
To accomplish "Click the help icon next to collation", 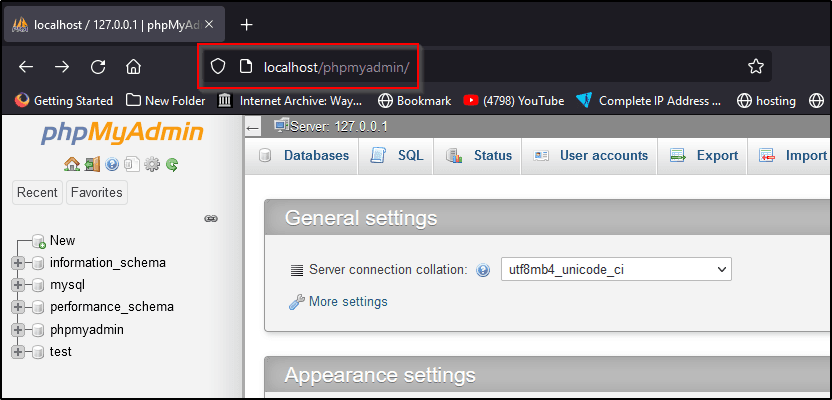I will 483,270.
